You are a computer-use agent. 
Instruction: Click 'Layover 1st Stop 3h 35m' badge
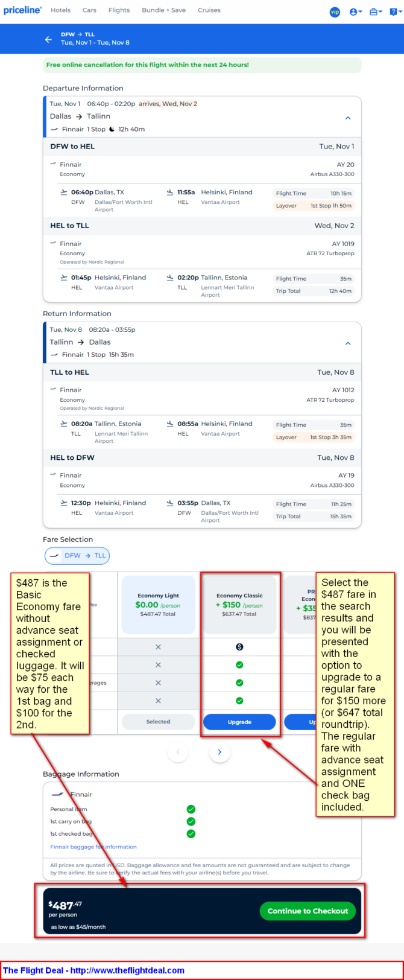(x=314, y=437)
